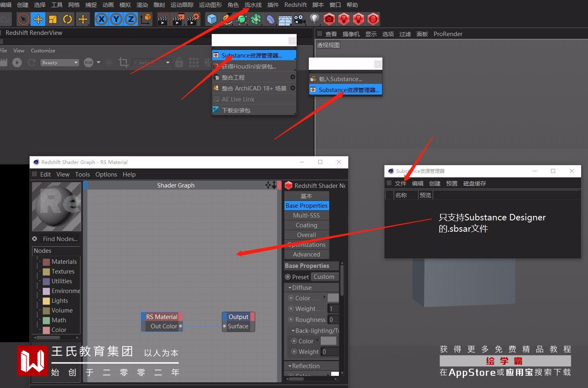Image resolution: width=588 pixels, height=388 pixels.
Task: Open 文件 menu in Substance manager
Action: tap(401, 183)
